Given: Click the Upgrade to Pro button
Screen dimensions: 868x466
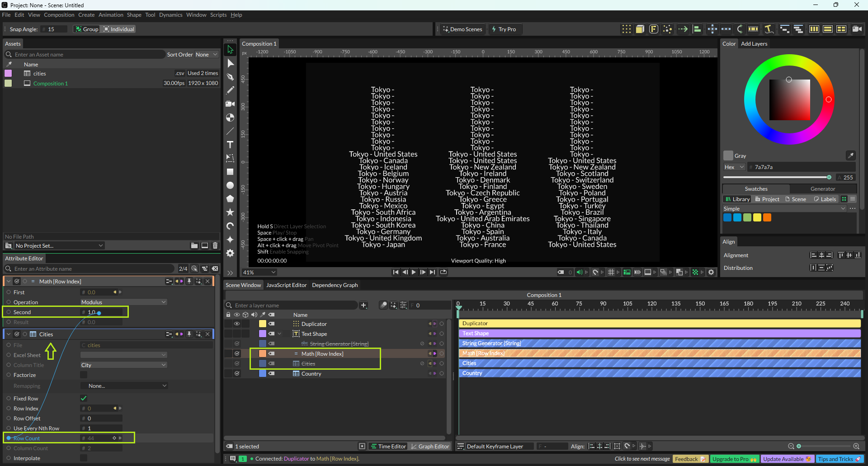Looking at the screenshot, I should click(x=734, y=459).
